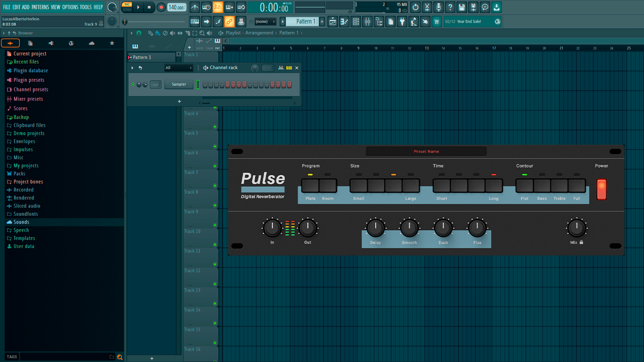Open the TOOLS menu
644x362 pixels.
pos(86,7)
